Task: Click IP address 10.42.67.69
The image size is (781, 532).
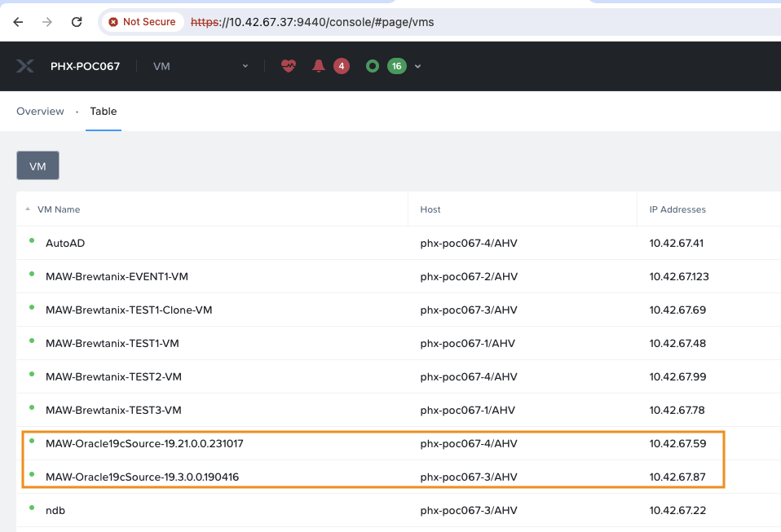Action: click(677, 310)
